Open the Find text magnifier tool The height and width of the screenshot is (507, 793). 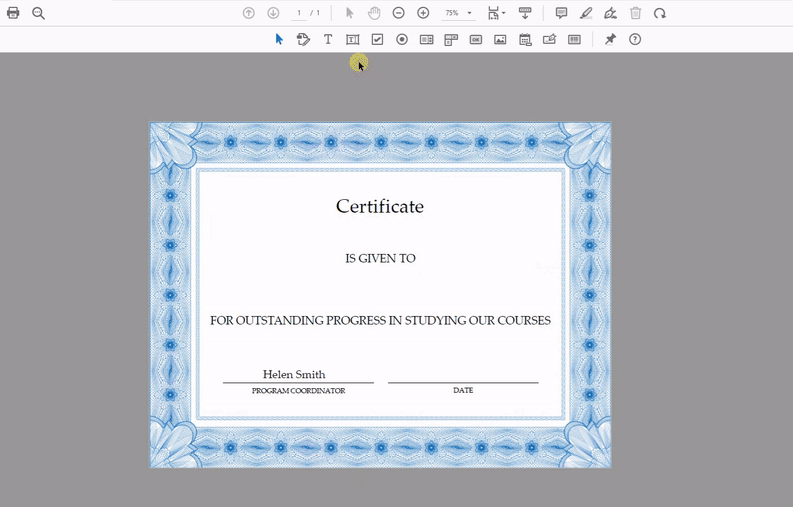coord(38,13)
